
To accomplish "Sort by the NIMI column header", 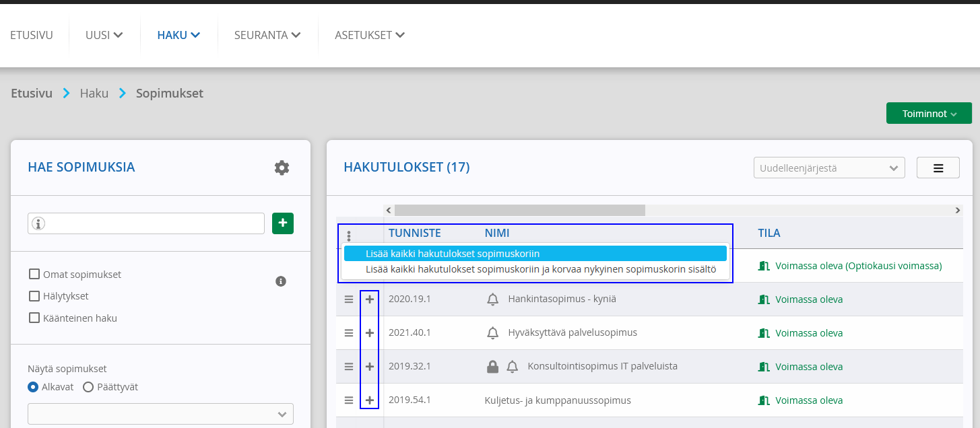I will point(497,233).
